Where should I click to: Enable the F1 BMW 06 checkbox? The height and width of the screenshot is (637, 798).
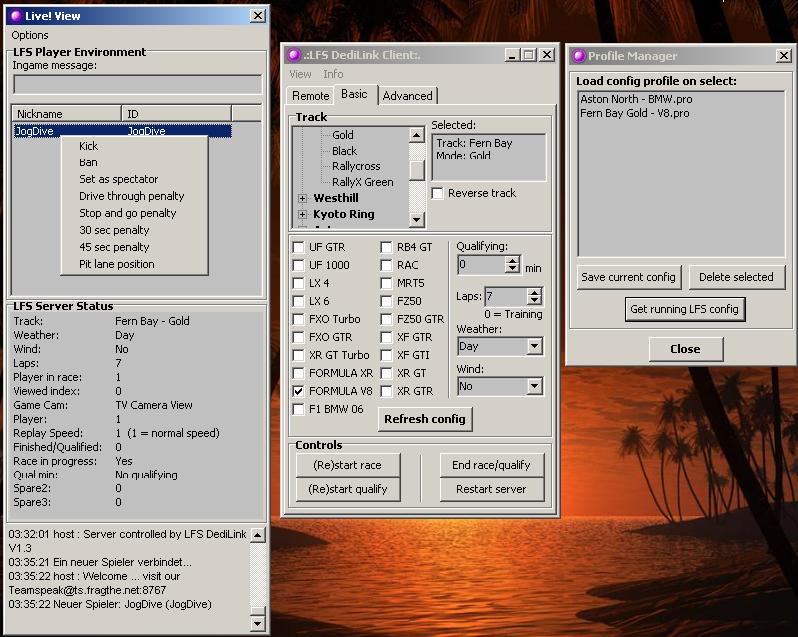[x=298, y=410]
